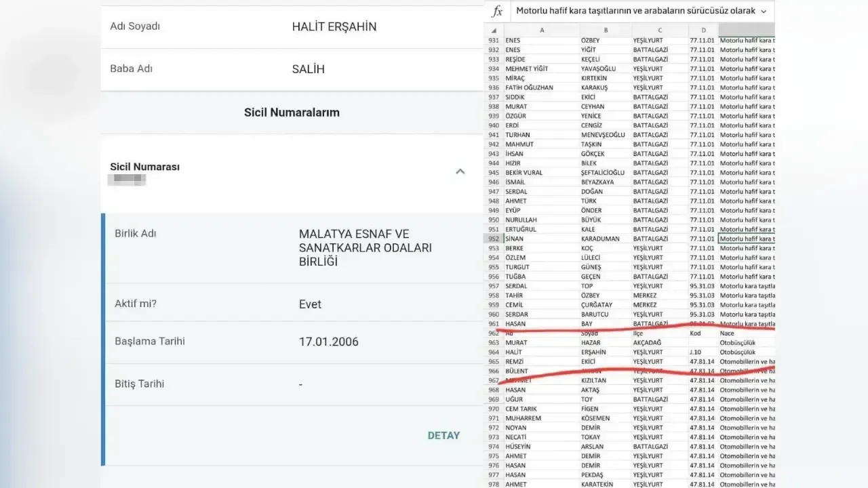Click the blurred Sicil Numarası value

tap(127, 180)
